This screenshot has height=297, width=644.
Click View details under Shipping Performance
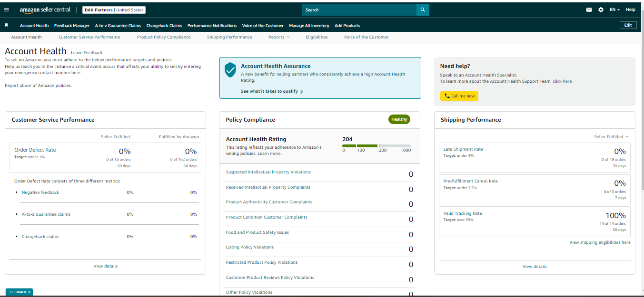pyautogui.click(x=535, y=267)
